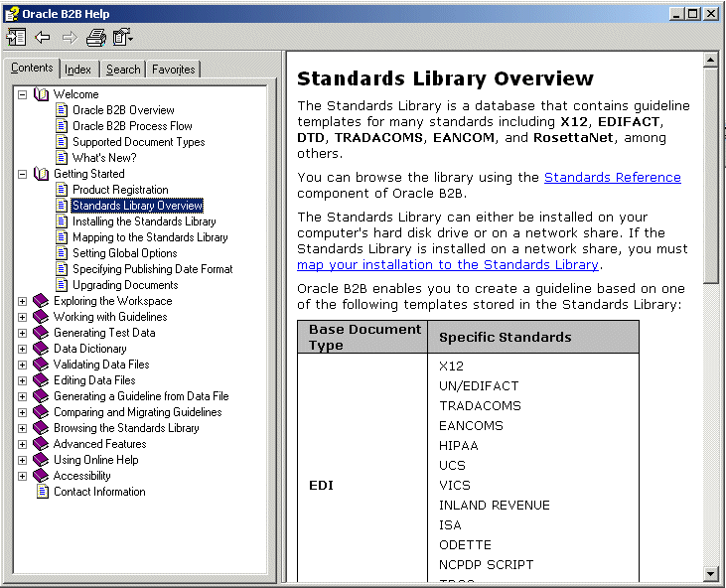Viewport: 726px width, 588px height.
Task: Click the Using Online Help book icon
Action: (41, 460)
